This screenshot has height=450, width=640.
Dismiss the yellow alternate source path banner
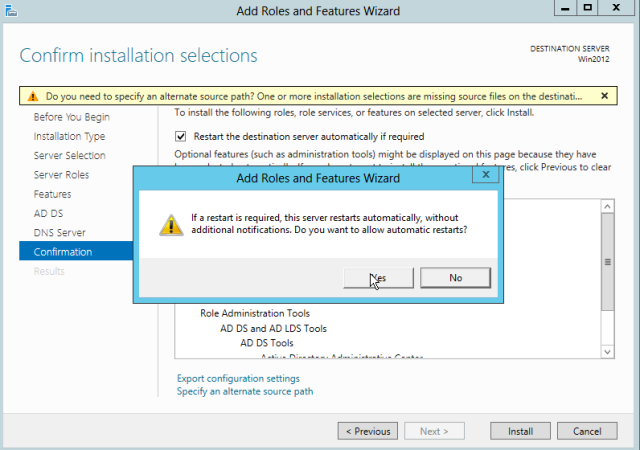point(604,96)
